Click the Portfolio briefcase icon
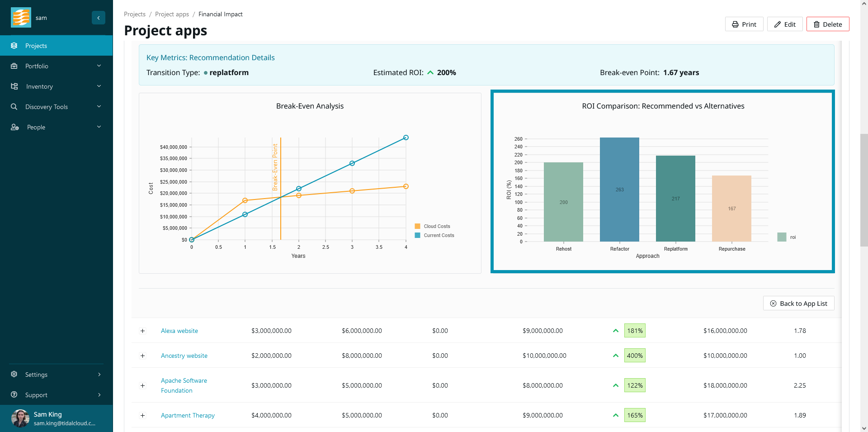The image size is (868, 432). (x=14, y=66)
